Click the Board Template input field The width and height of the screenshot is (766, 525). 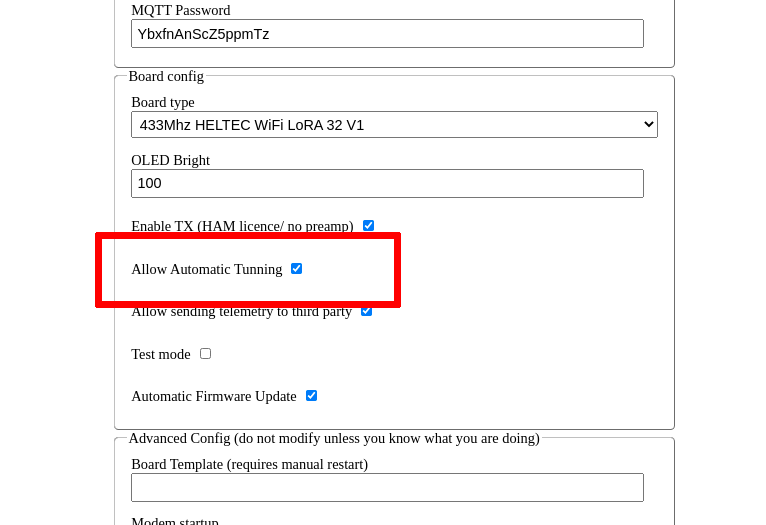click(387, 488)
